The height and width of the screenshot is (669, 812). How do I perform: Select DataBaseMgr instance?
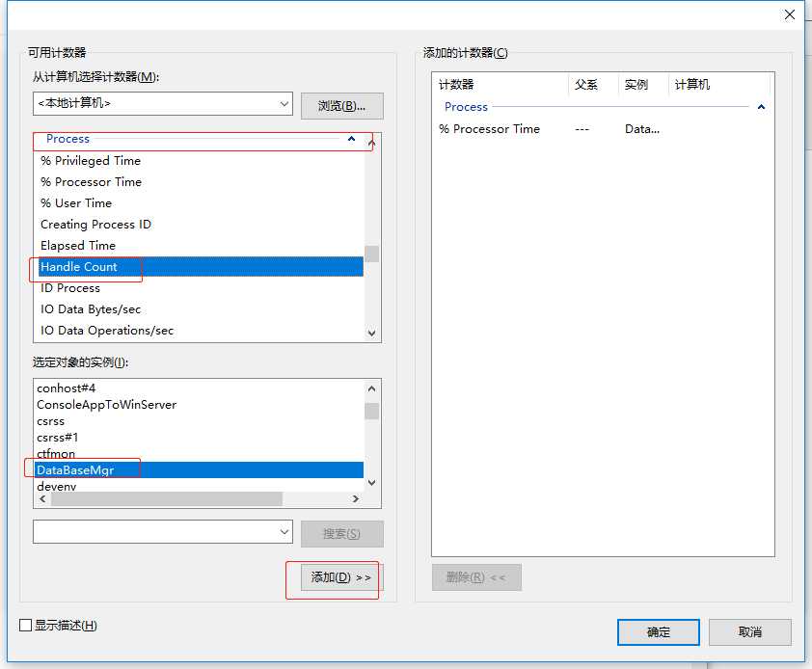click(200, 469)
